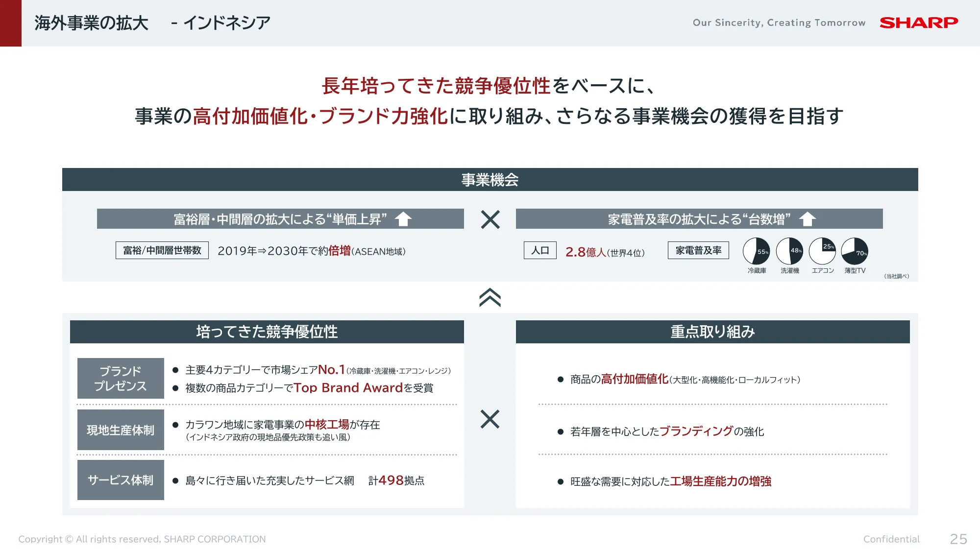Click the text 2019年⇒2030年で約倍増(ASEAN地域)
Screen dimensions: 980x551
pos(312,251)
